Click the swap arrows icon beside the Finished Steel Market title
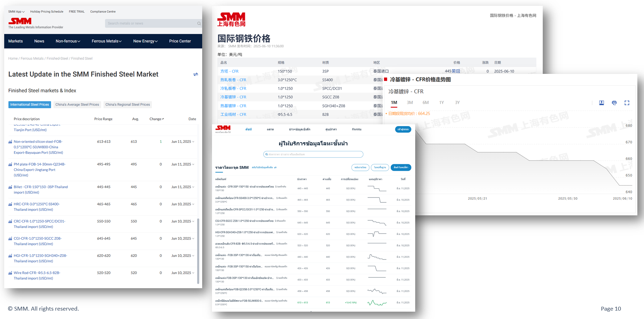This screenshot has height=319, width=644. coord(196,74)
